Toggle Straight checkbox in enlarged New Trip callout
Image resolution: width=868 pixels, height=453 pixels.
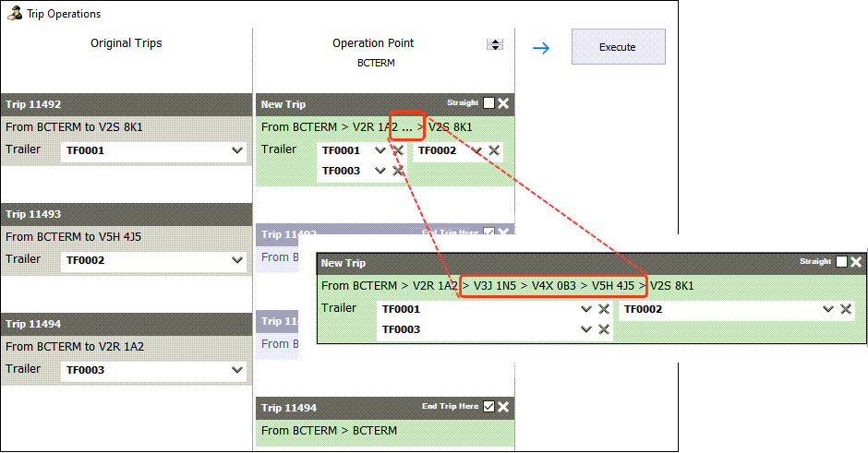tap(841, 262)
